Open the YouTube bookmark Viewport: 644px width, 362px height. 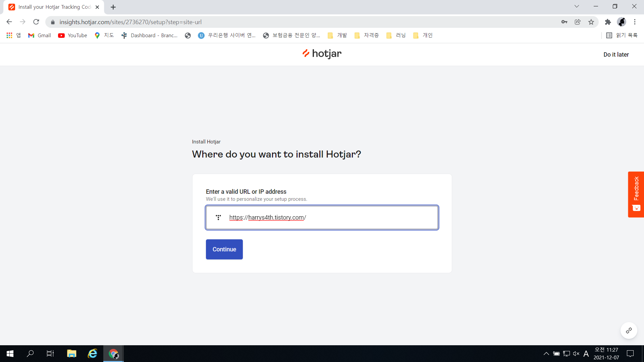click(x=72, y=36)
